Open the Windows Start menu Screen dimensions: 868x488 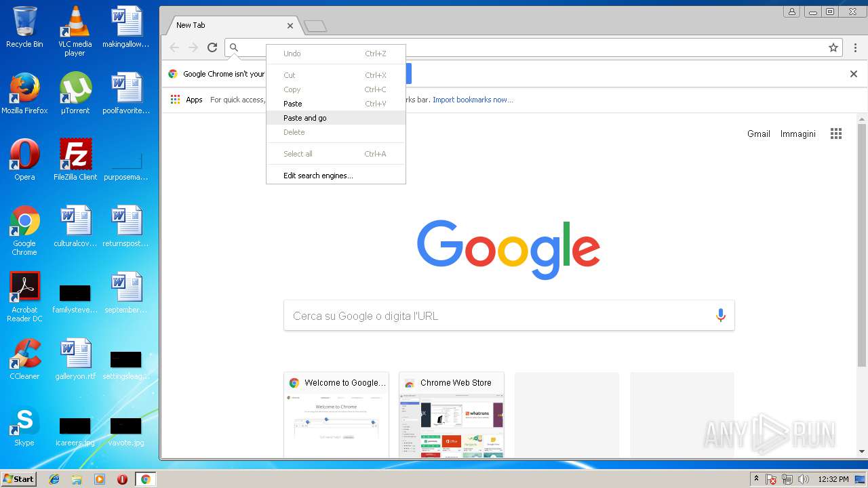click(x=18, y=479)
